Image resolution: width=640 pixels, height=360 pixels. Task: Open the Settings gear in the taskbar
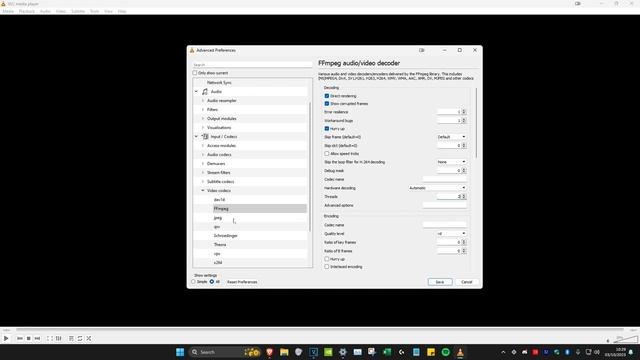tap(343, 352)
